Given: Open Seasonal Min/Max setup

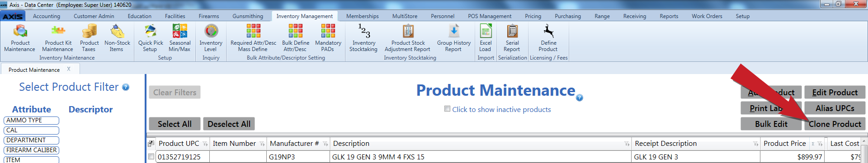Looking at the screenshot, I should (x=179, y=38).
